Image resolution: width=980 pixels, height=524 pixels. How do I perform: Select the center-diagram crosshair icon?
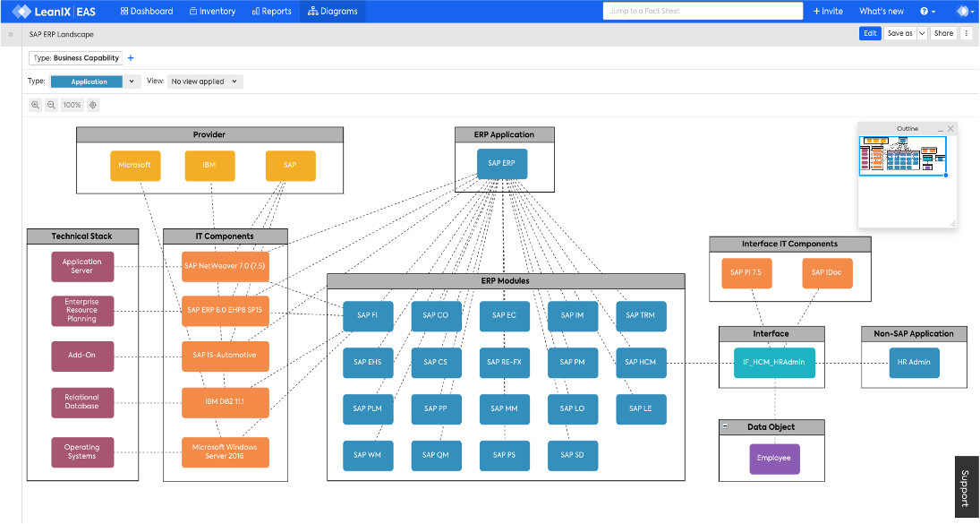tap(92, 105)
